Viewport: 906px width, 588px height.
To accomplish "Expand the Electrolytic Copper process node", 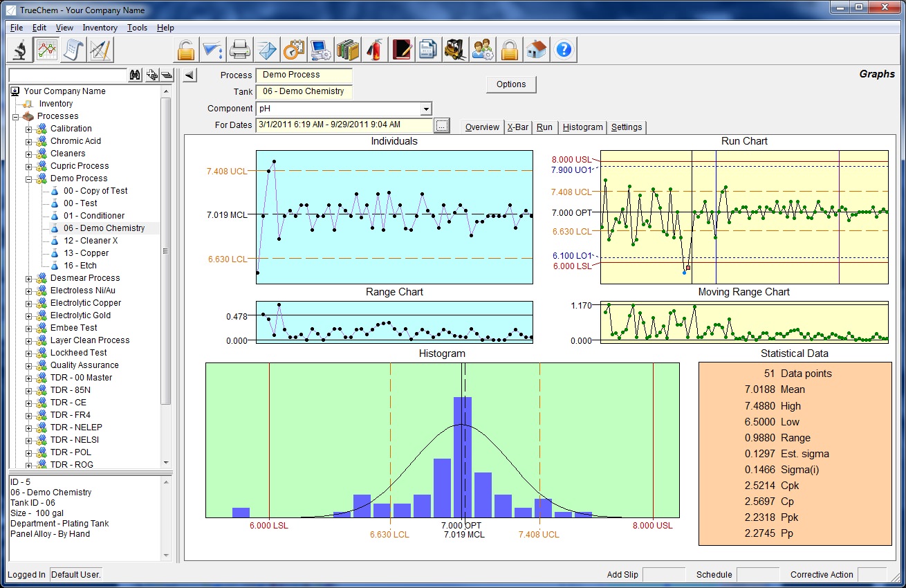I will point(29,303).
